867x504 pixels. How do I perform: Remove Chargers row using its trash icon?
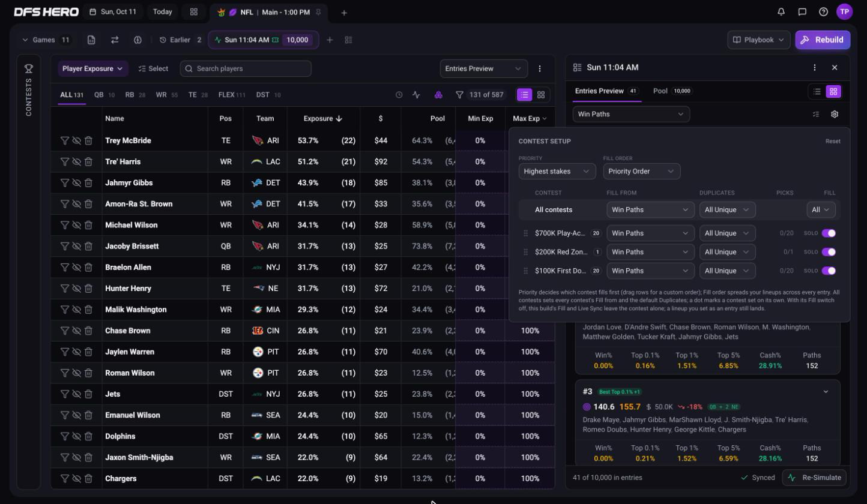(88, 478)
